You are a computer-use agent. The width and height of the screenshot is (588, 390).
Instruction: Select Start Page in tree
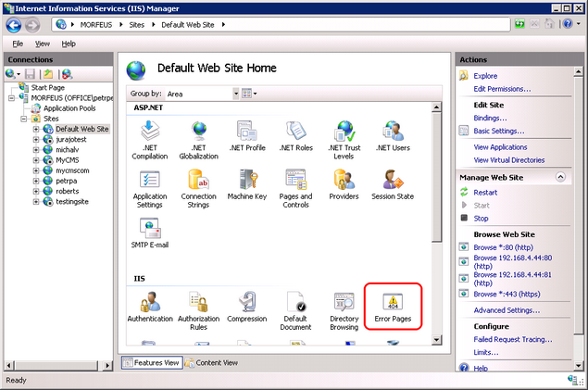tap(47, 88)
